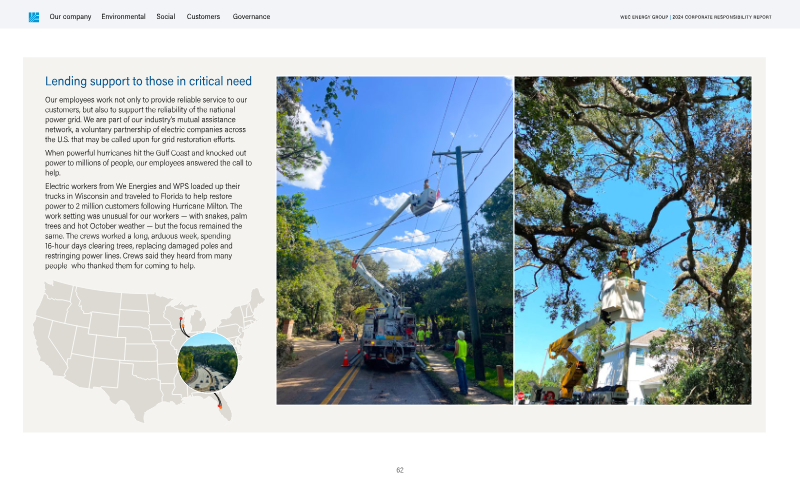
Task: Open the Our company section
Action: click(x=70, y=17)
